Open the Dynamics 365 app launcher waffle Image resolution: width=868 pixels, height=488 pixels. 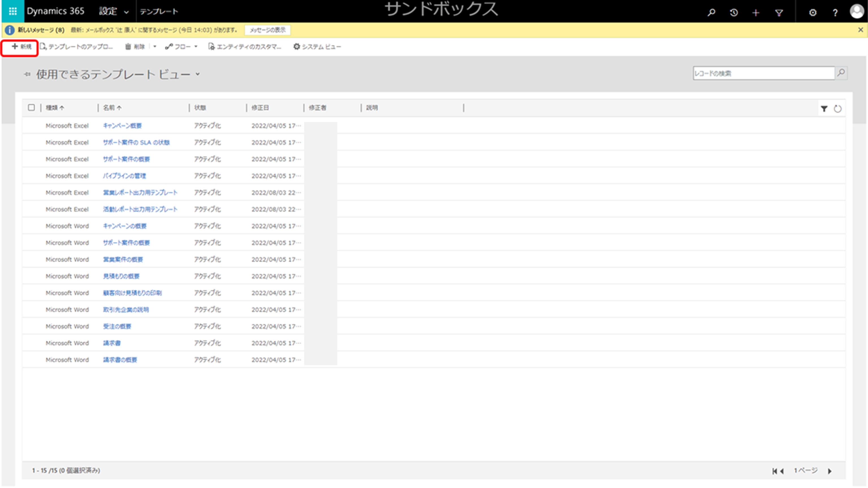[12, 11]
